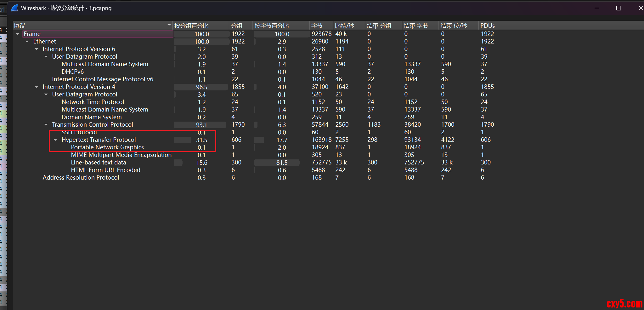Collapse the Frame tree node

[x=18, y=34]
